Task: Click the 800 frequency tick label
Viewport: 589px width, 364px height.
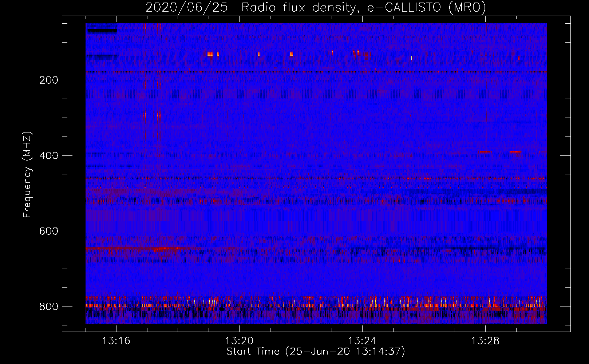Action: [48, 306]
